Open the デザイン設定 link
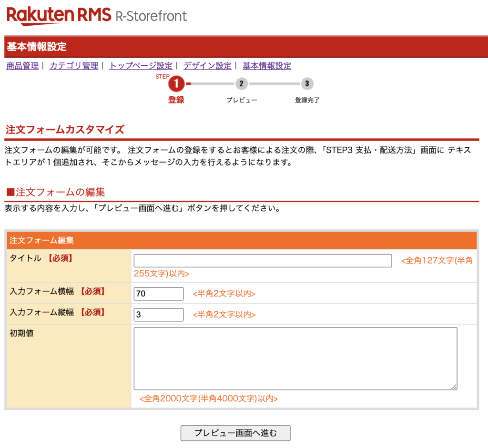The width and height of the screenshot is (488, 448). click(207, 66)
